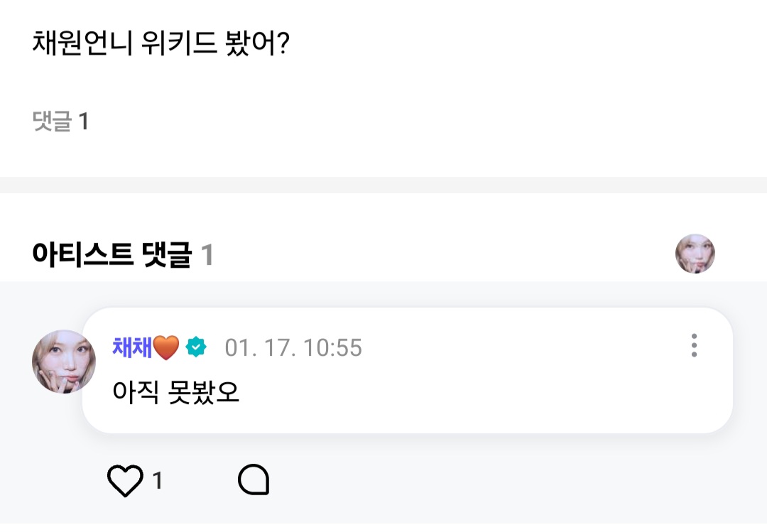The height and width of the screenshot is (532, 767).
Task: Click the orange heart emoji in the name
Action: pyautogui.click(x=166, y=347)
